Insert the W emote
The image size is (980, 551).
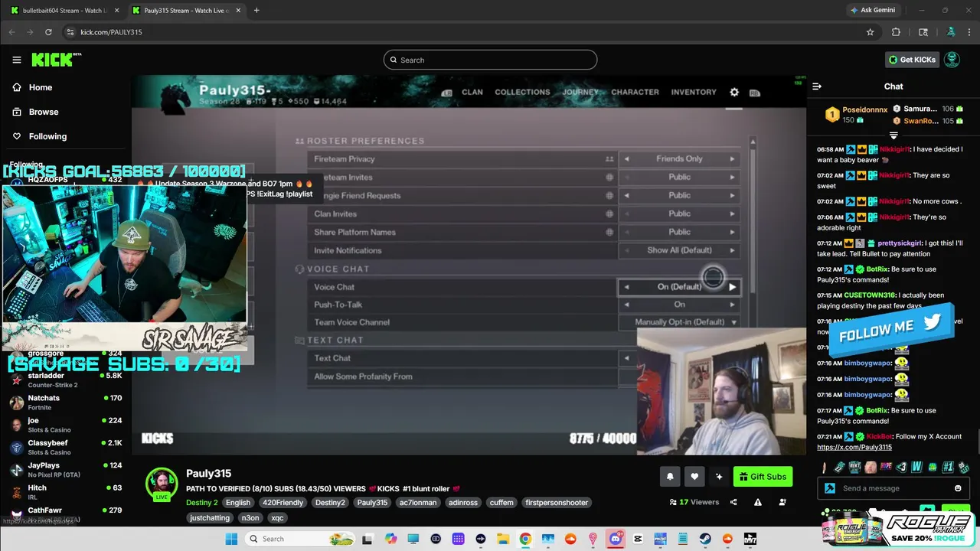pos(916,467)
